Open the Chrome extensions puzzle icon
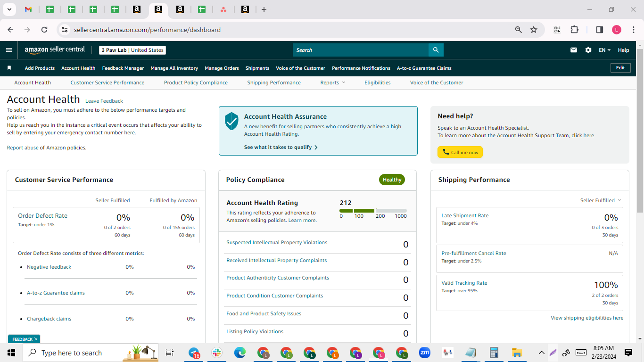Screen dimensions: 644x362 pyautogui.click(x=574, y=30)
